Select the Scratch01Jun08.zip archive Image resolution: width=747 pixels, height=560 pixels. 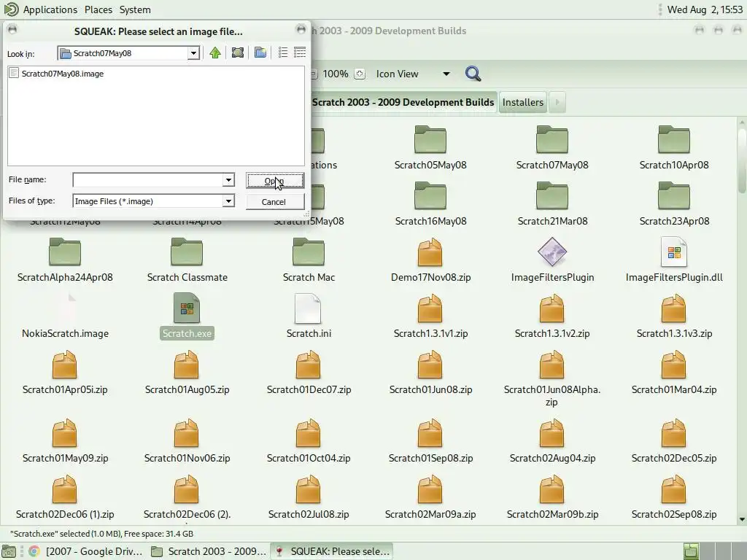[x=430, y=373]
